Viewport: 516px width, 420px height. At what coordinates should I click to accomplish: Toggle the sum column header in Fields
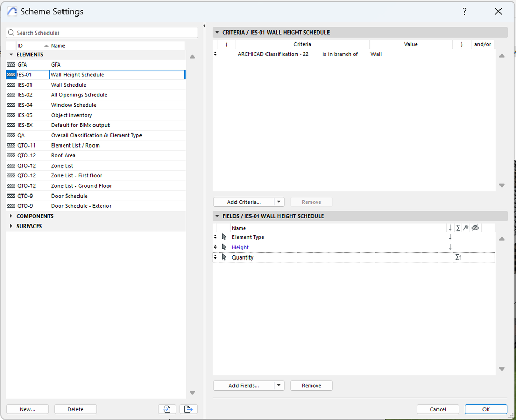coord(458,228)
